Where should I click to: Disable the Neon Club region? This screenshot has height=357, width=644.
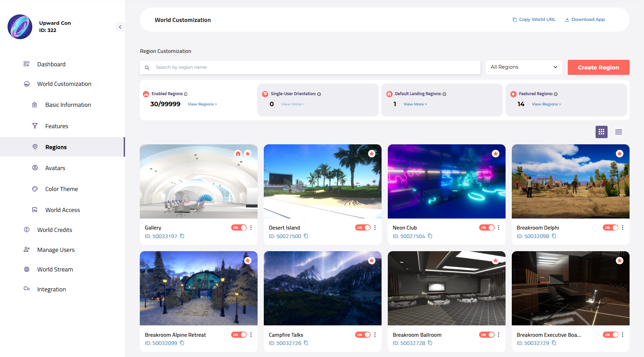click(x=487, y=227)
